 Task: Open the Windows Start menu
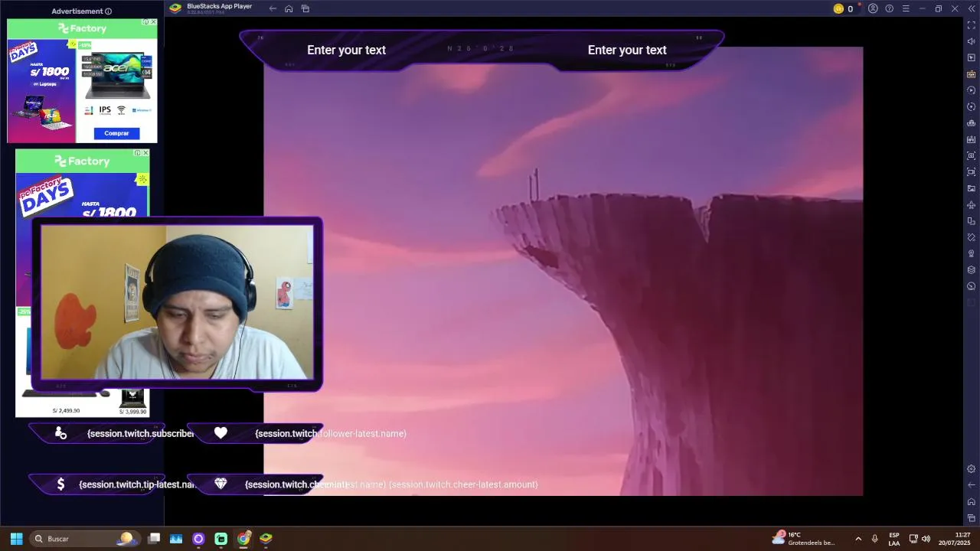pyautogui.click(x=16, y=539)
